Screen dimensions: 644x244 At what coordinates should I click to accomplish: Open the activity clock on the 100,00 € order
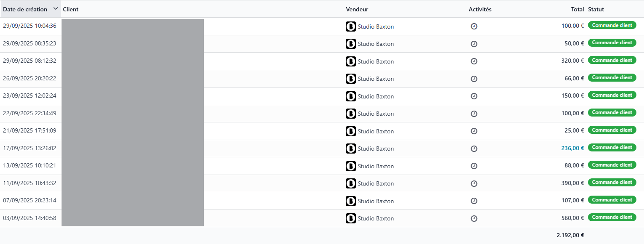click(x=474, y=26)
